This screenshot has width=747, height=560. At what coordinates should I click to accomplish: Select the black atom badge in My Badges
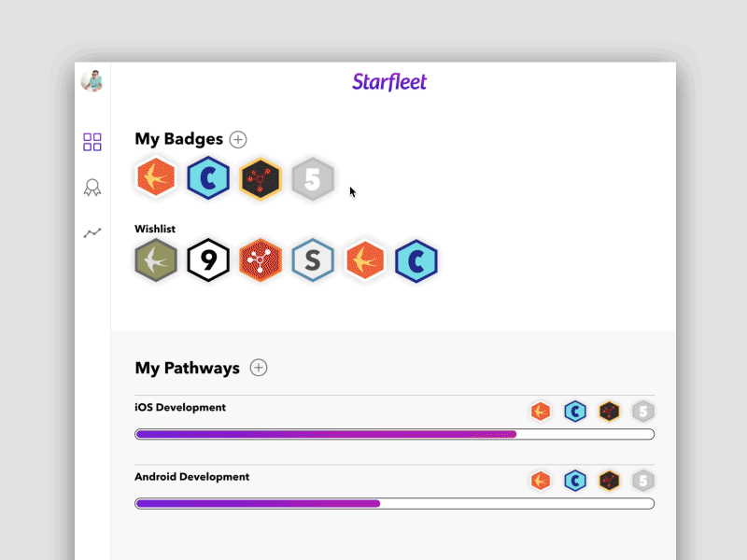[x=261, y=178]
